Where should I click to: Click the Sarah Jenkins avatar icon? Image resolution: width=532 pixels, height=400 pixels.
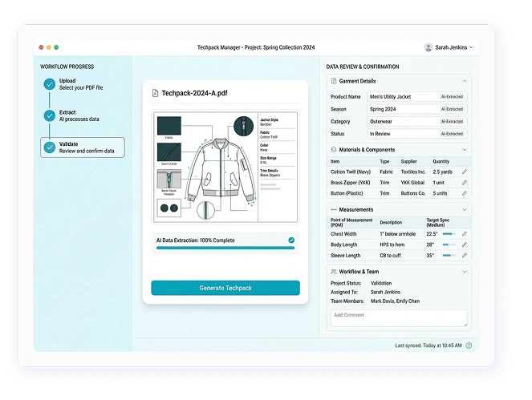pos(428,47)
